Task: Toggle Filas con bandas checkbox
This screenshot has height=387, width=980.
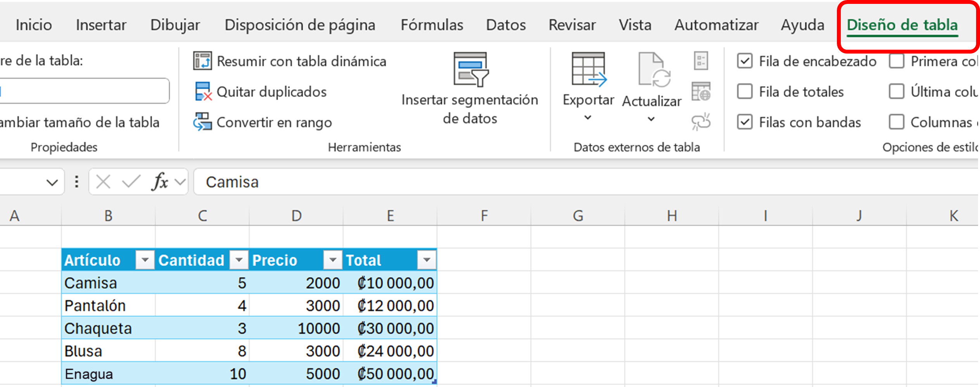Action: pos(745,122)
